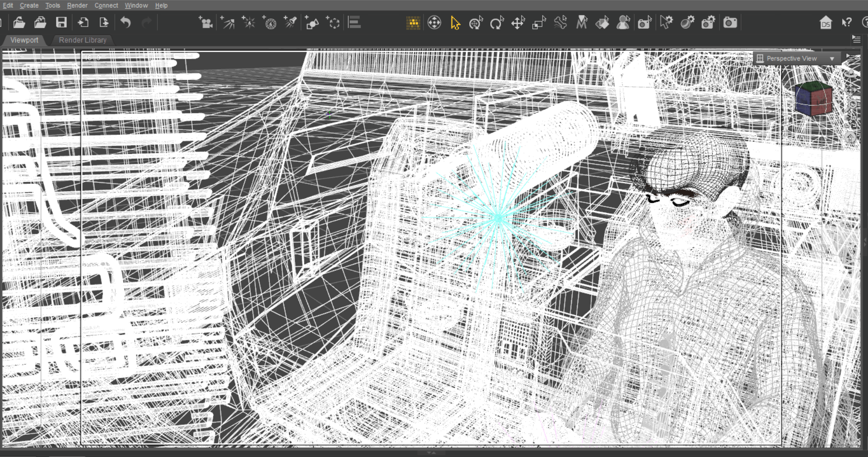Create a new linear point light

(x=269, y=22)
